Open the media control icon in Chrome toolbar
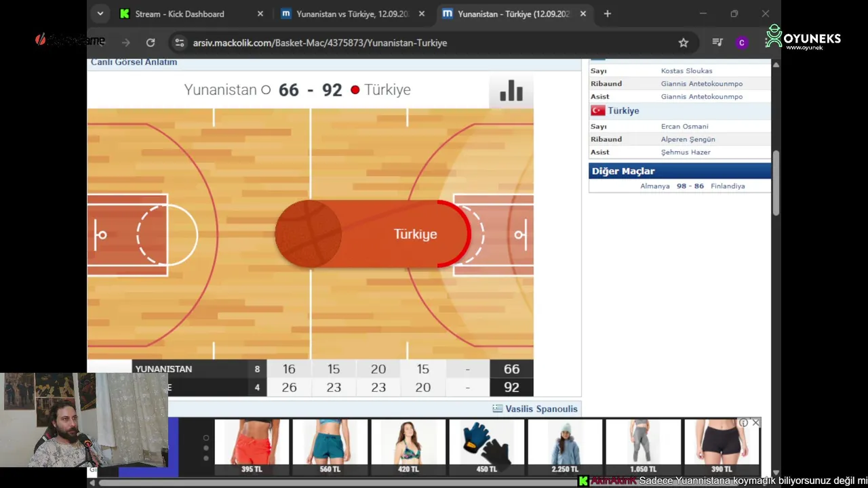868x488 pixels. 717,43
